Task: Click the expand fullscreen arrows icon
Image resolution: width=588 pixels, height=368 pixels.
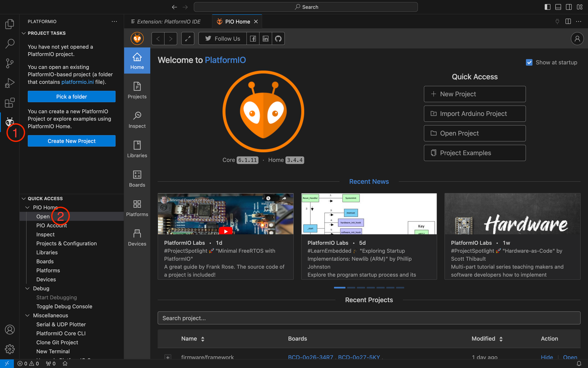Action: pos(188,39)
